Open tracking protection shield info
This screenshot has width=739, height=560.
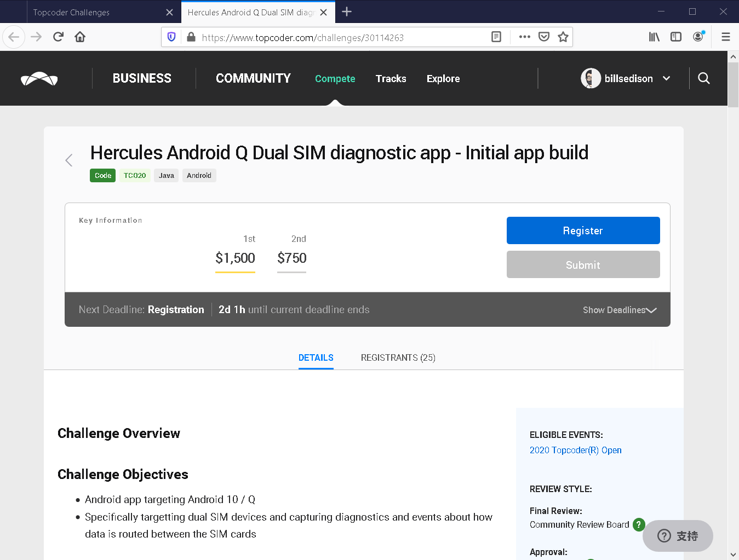pos(171,37)
